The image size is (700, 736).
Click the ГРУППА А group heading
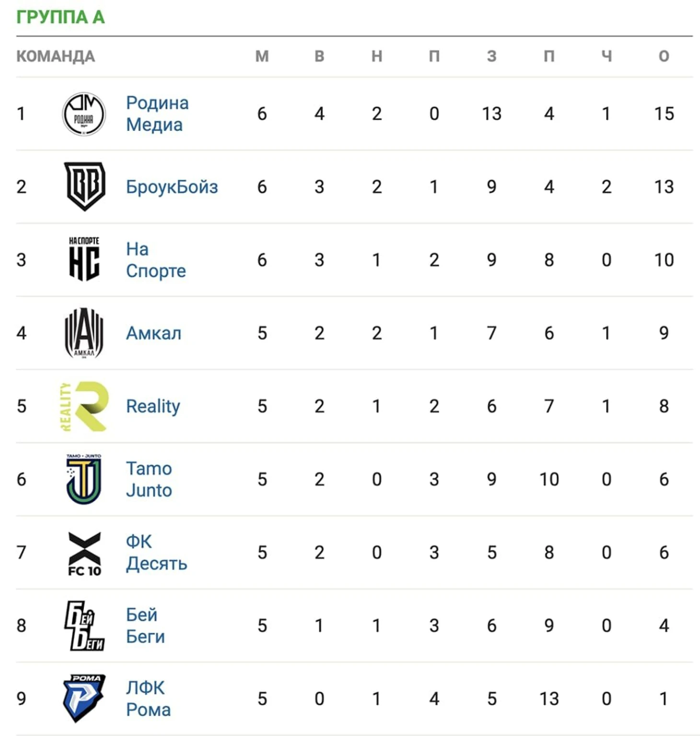(x=60, y=17)
